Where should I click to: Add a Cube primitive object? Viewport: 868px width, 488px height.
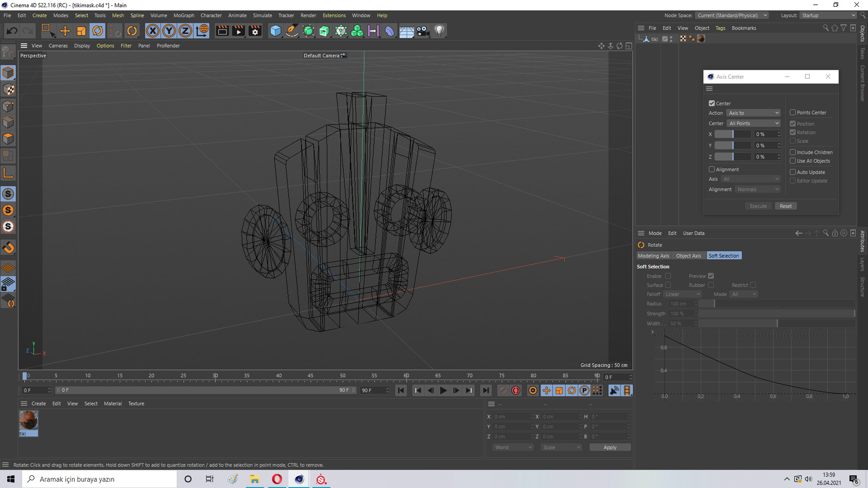[275, 31]
